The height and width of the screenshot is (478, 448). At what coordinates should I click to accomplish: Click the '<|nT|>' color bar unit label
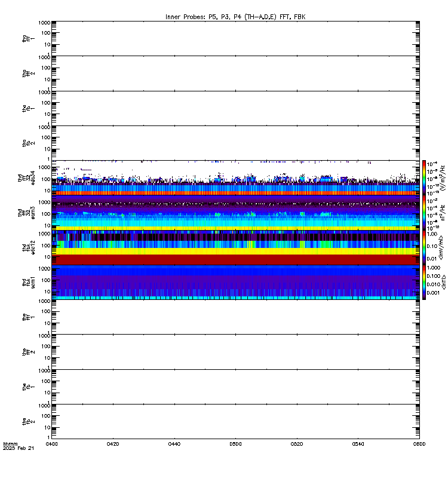tap(444, 282)
